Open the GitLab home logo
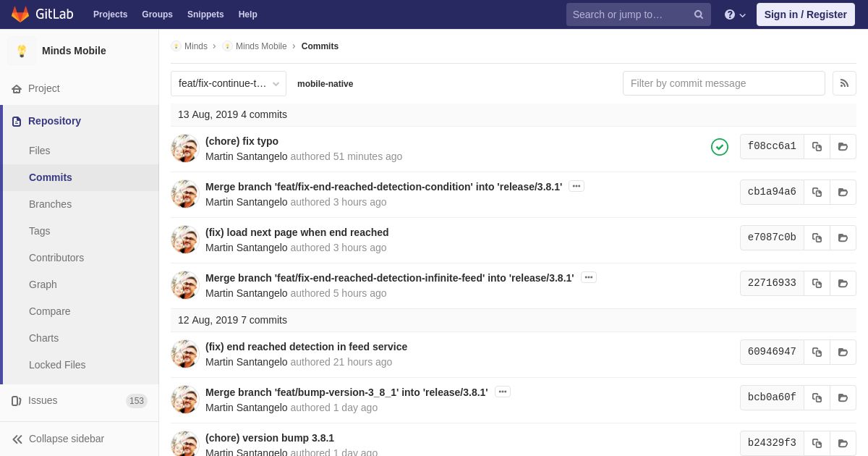Screen dimensions: 868x456 41,14
